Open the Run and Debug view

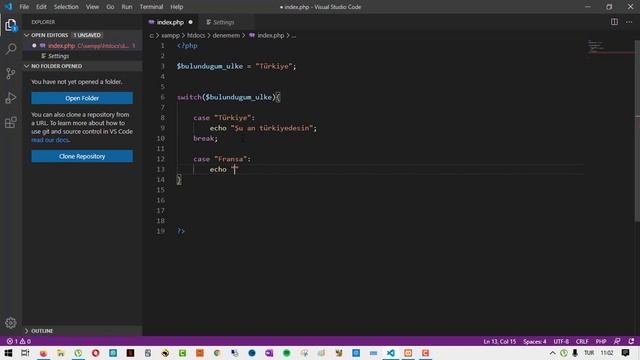11,98
